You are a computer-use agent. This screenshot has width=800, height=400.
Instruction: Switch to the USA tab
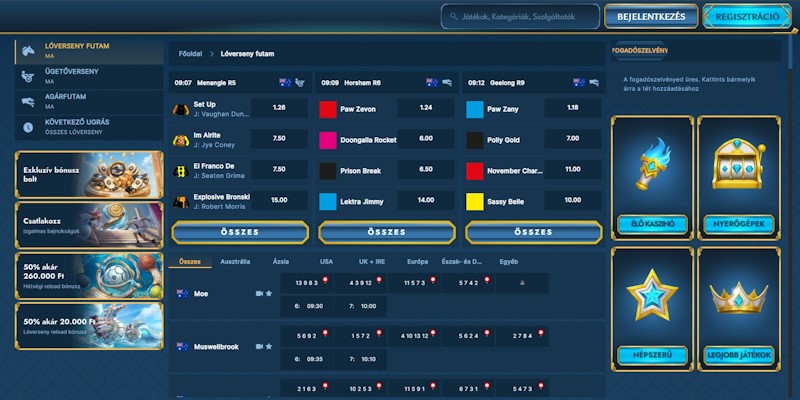[x=327, y=262]
